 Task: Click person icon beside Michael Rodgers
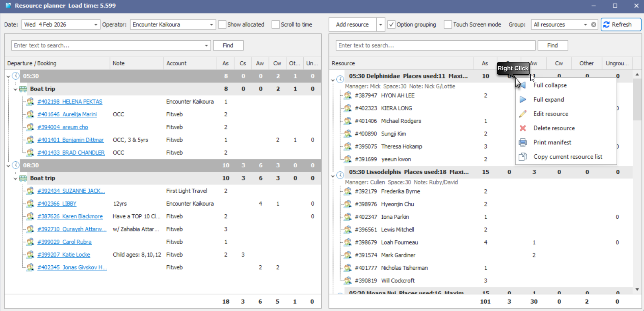[348, 121]
